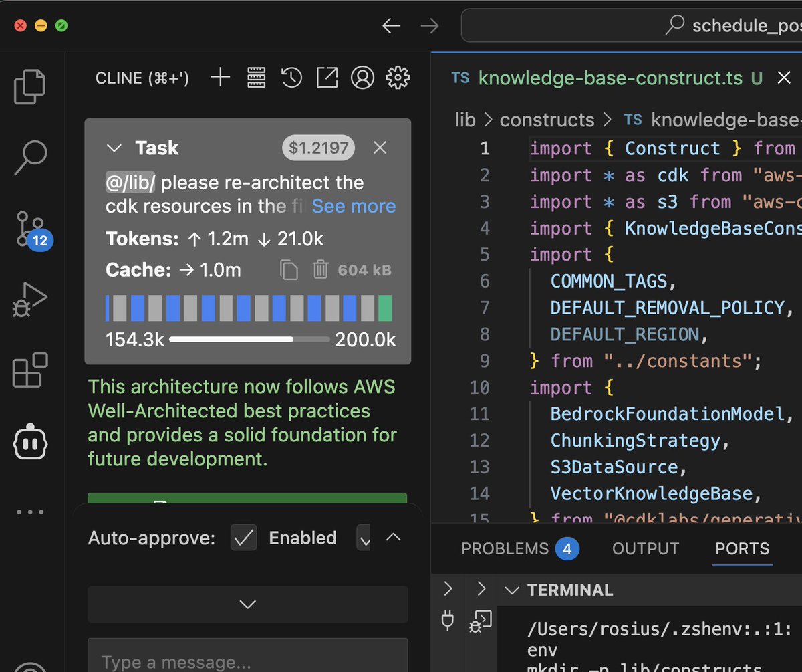Expand the down chevron bar above message box
Image resolution: width=802 pixels, height=672 pixels.
pyautogui.click(x=248, y=604)
